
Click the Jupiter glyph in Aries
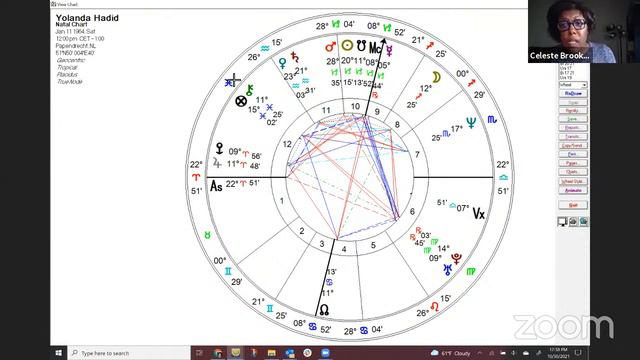click(x=217, y=163)
